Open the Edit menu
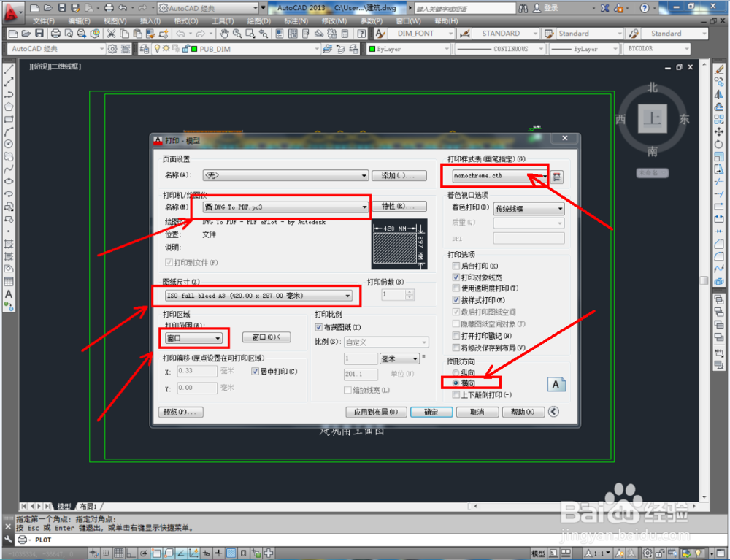This screenshot has height=560, width=730. [79, 21]
